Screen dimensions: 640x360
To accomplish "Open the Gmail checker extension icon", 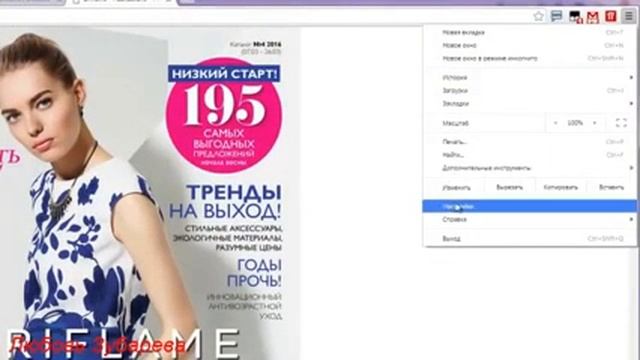I will point(593,17).
